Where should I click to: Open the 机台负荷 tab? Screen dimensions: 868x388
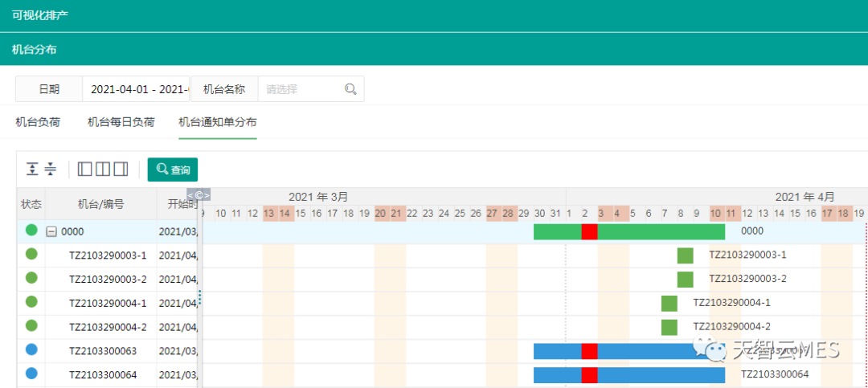pos(38,122)
